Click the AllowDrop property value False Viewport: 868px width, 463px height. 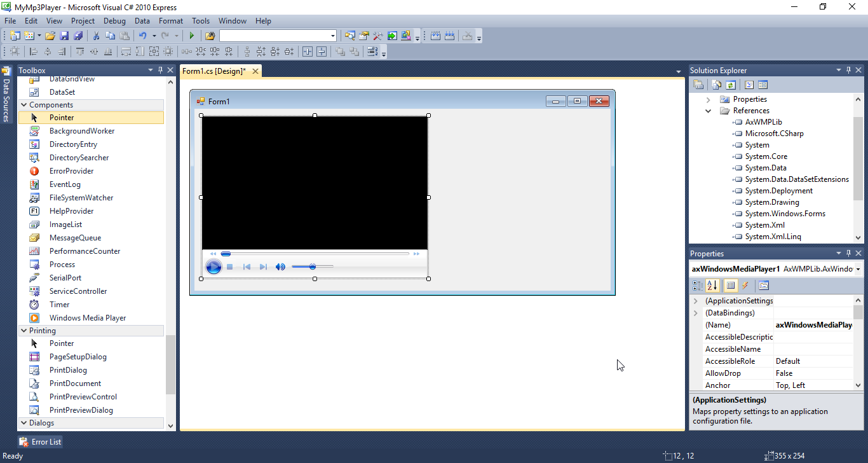click(814, 373)
